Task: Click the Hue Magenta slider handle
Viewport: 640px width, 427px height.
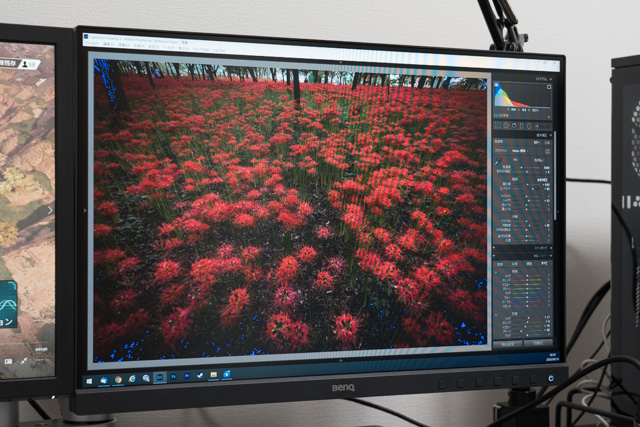Action: pos(527,306)
